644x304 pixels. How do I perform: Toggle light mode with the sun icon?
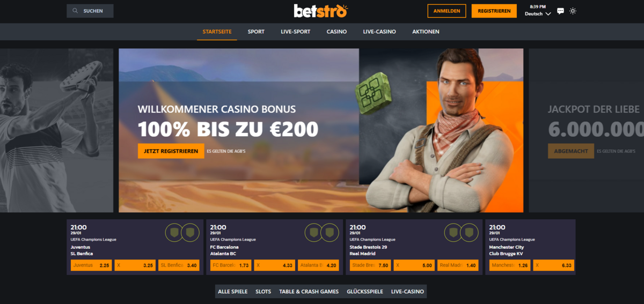[573, 11]
